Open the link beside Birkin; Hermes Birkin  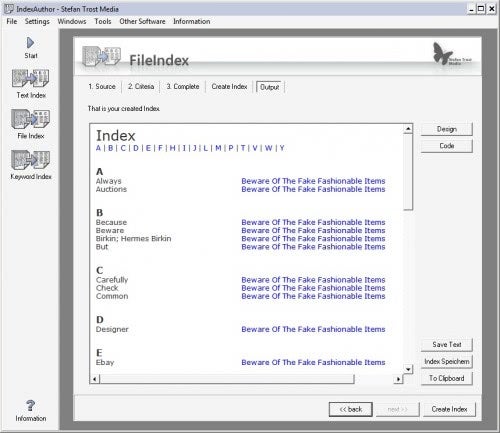coord(313,239)
